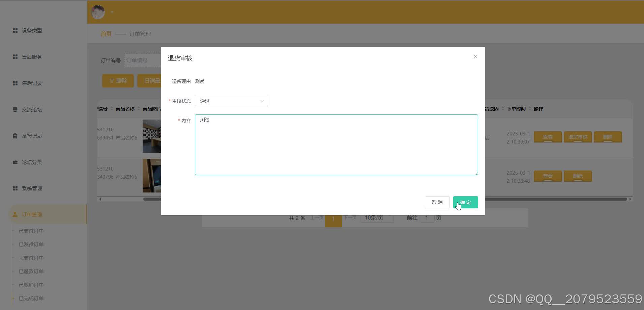This screenshot has height=310, width=644.
Task: Click 退货审核 for order at 10:39:07
Action: [x=578, y=137]
